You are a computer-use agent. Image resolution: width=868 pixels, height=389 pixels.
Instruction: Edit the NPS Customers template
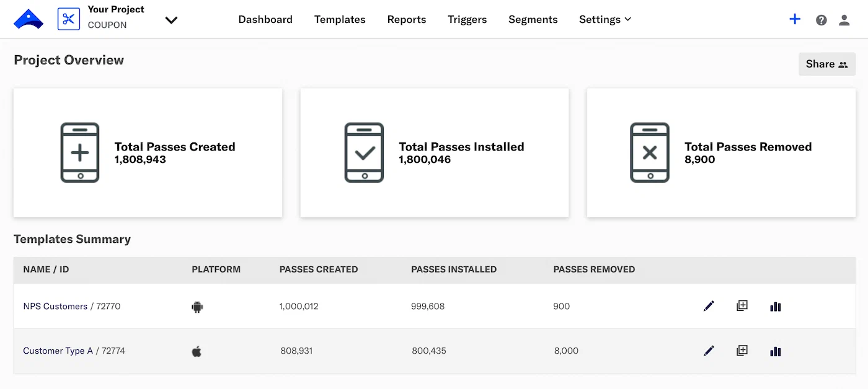pos(709,306)
